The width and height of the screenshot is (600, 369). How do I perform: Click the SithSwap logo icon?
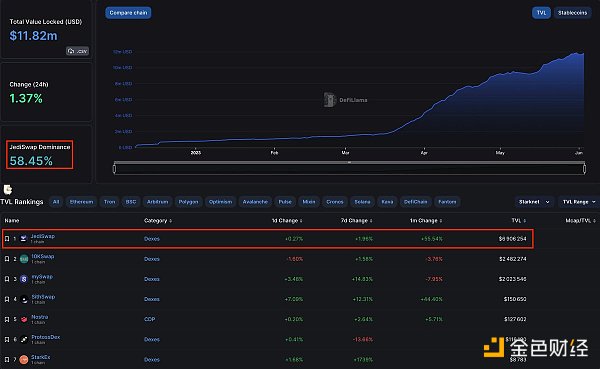pos(24,299)
